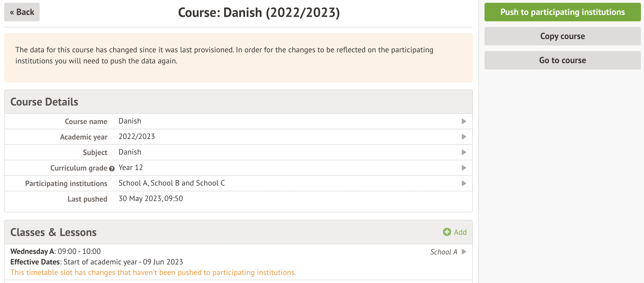Click the Academic year value 2022/2023
The height and width of the screenshot is (283, 644).
point(137,137)
